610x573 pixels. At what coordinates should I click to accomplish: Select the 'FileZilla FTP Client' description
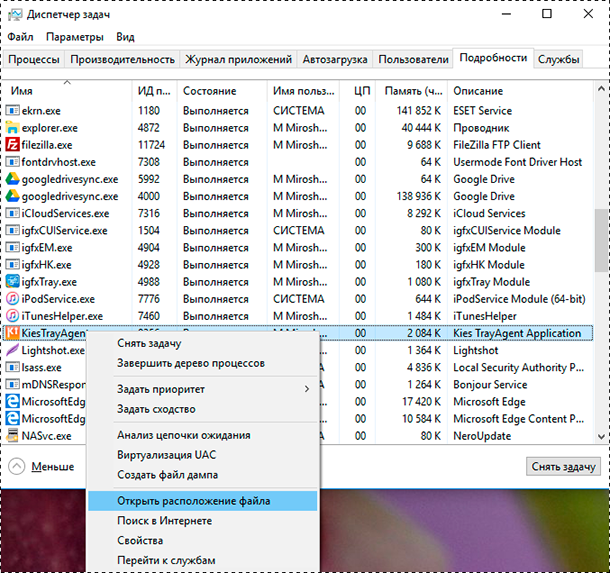point(497,145)
